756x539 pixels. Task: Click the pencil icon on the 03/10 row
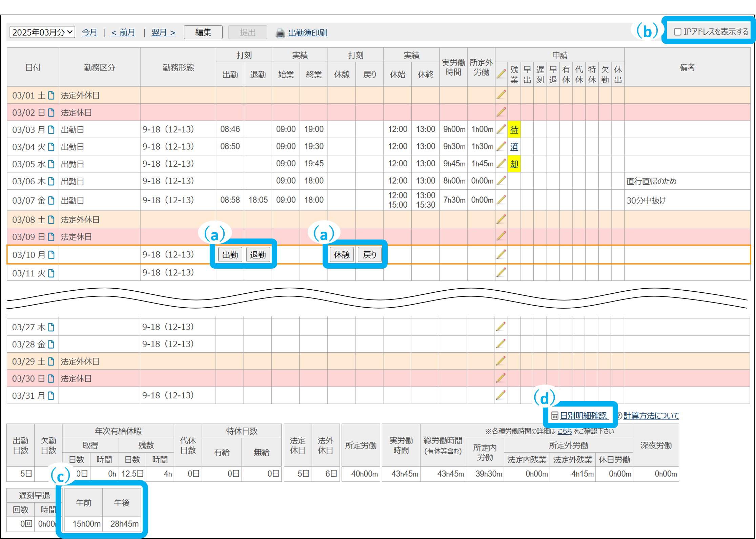501,254
